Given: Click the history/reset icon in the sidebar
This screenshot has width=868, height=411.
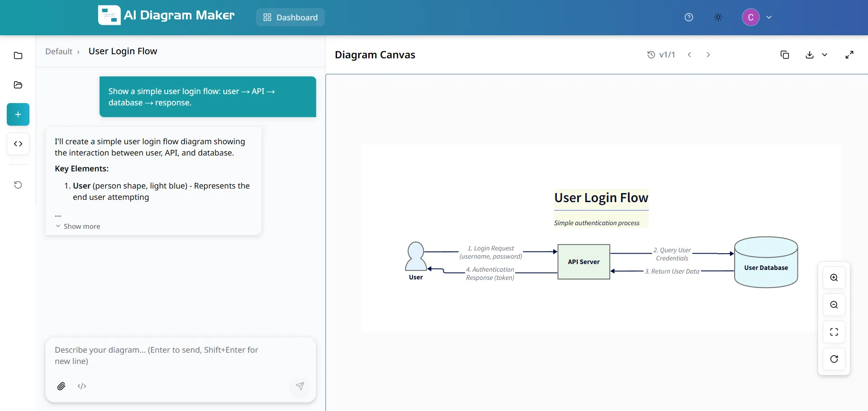Looking at the screenshot, I should coord(18,184).
